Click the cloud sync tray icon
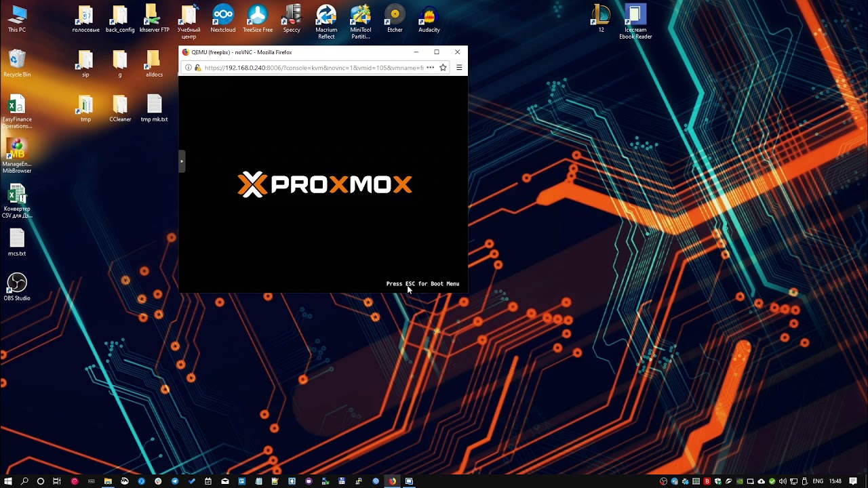 tap(761, 481)
